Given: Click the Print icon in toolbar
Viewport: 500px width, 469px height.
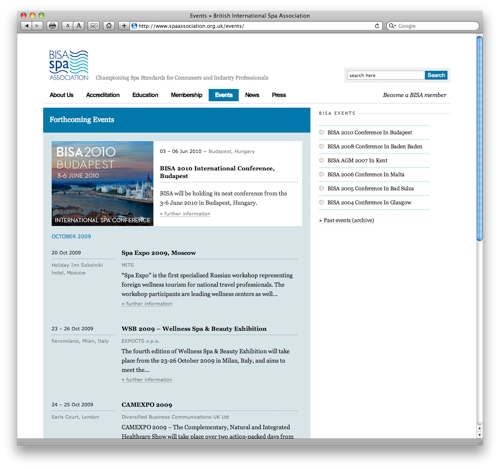Looking at the screenshot, I should [52, 26].
